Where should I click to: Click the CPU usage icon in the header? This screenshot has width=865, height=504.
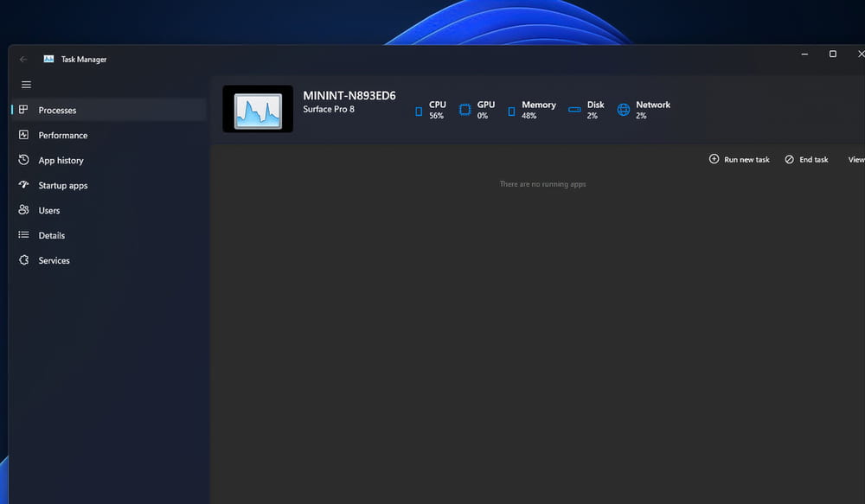point(419,111)
